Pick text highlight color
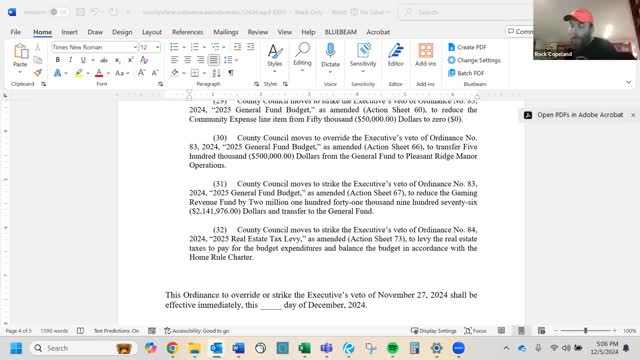 click(x=79, y=73)
